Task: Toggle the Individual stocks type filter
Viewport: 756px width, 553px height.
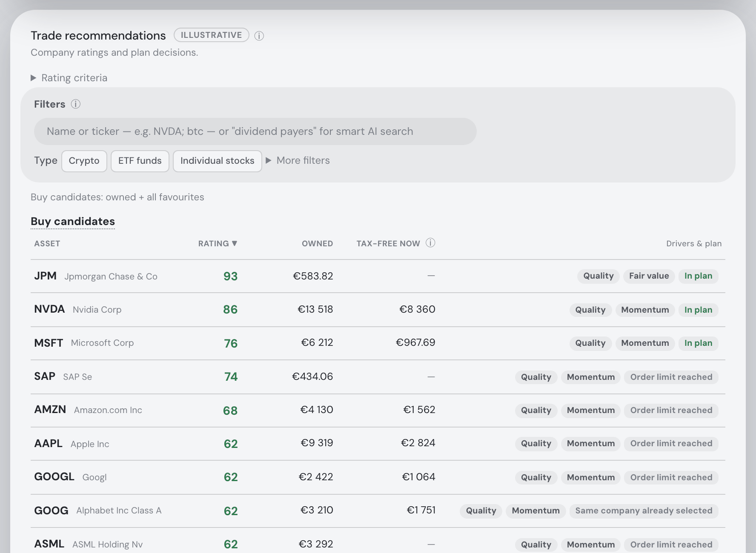Action: click(x=218, y=161)
